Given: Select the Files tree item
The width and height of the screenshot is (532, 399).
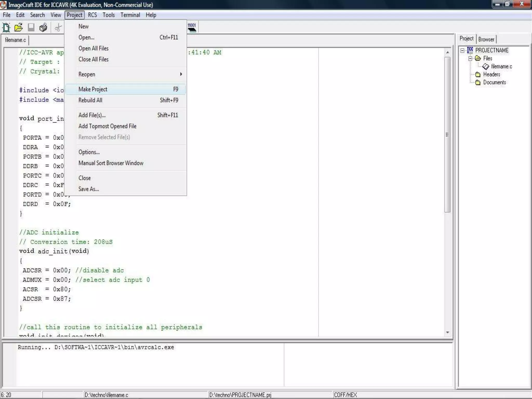Looking at the screenshot, I should 488,58.
